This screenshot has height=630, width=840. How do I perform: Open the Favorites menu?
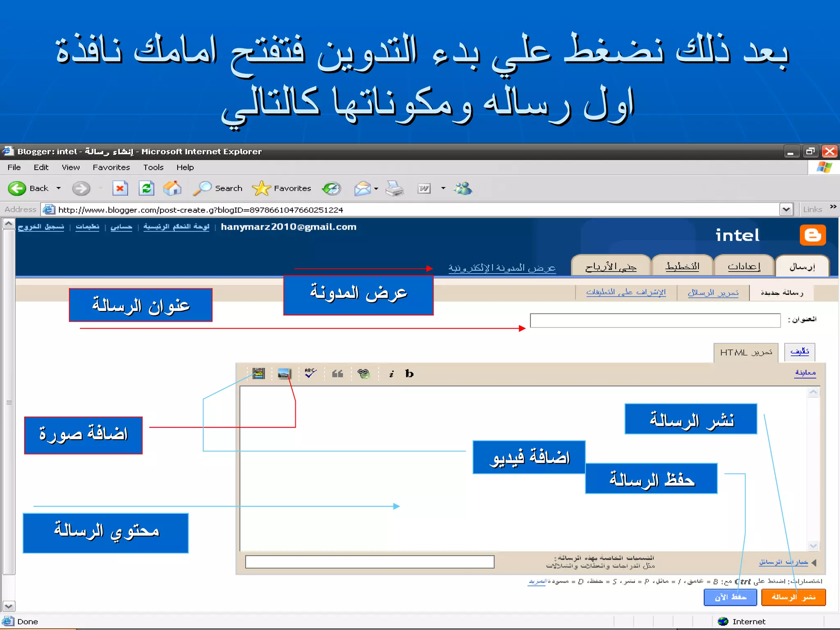click(x=111, y=167)
